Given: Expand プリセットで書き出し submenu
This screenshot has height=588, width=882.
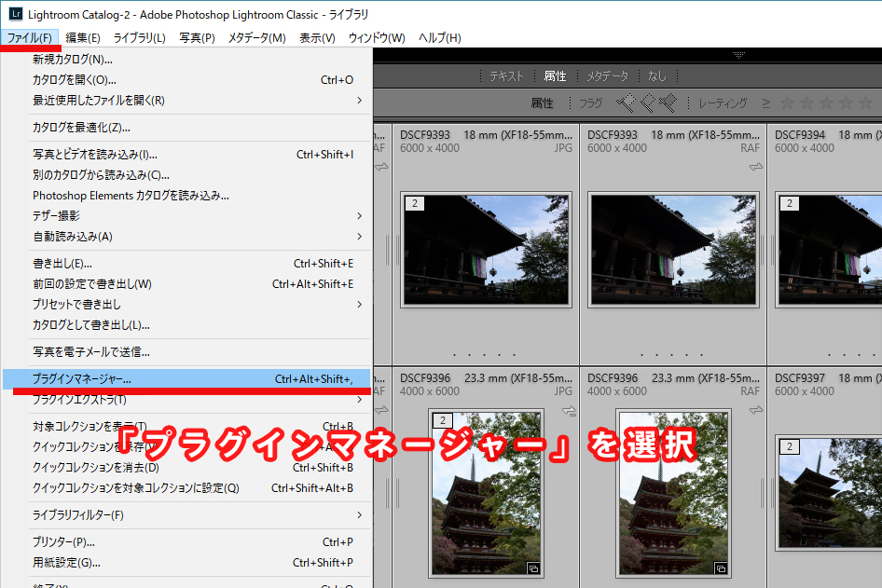Looking at the screenshot, I should click(186, 305).
